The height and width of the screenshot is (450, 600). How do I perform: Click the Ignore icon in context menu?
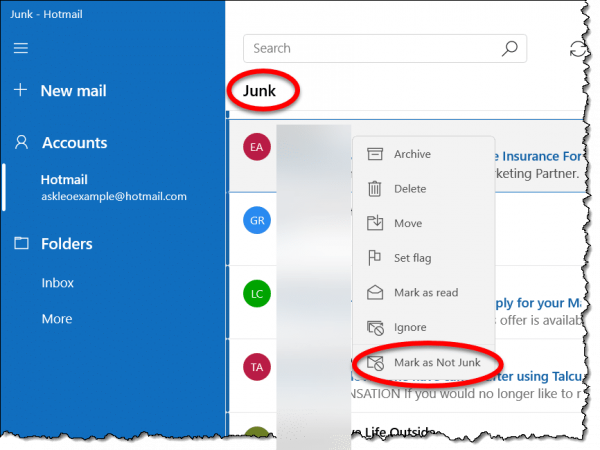[375, 328]
